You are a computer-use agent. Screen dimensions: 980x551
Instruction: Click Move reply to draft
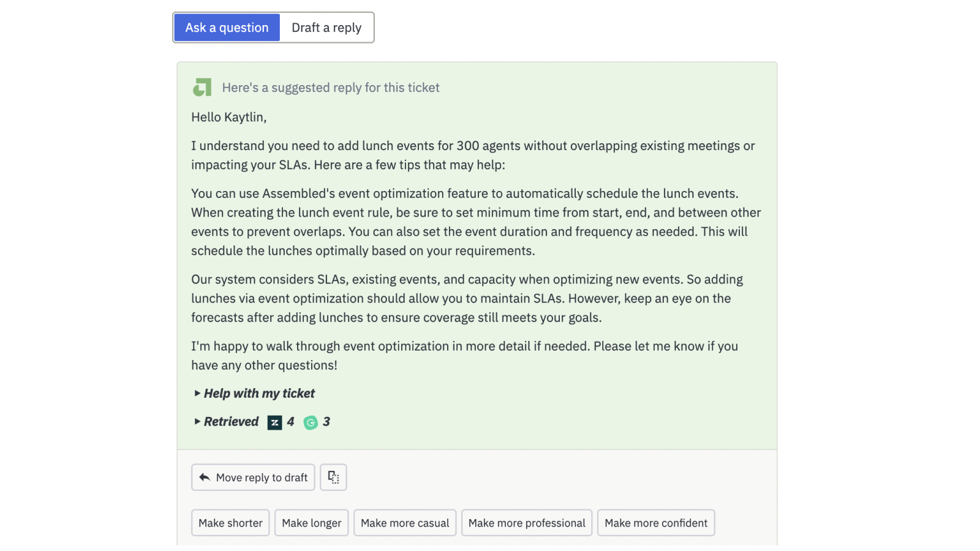pyautogui.click(x=252, y=477)
